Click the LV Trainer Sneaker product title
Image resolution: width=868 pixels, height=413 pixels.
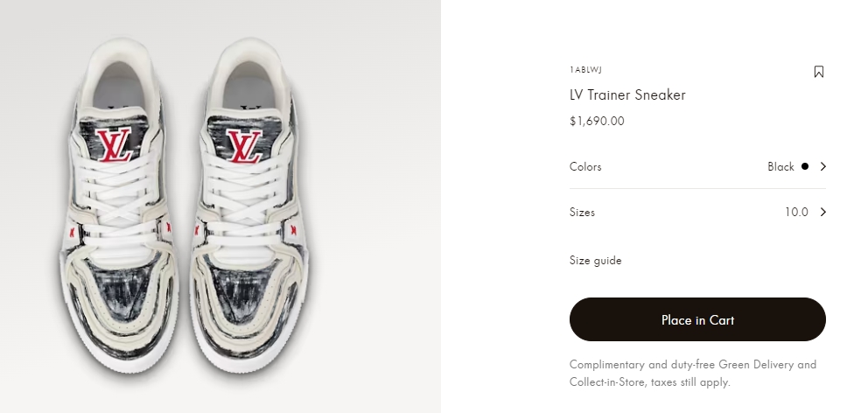pyautogui.click(x=627, y=95)
